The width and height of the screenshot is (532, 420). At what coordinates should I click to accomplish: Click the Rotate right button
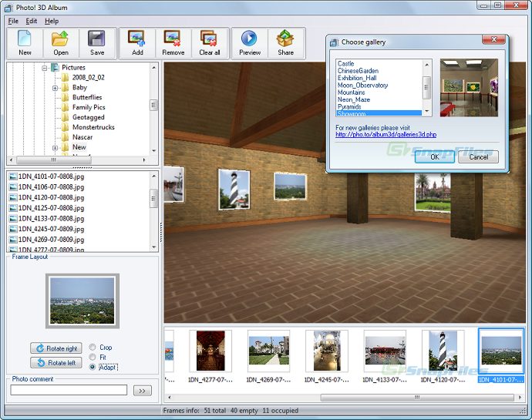click(x=56, y=348)
